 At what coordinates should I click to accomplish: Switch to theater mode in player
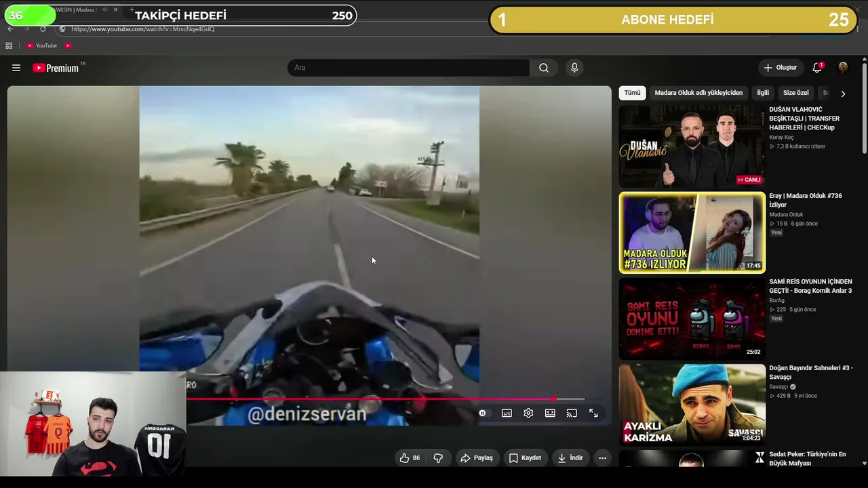[550, 413]
